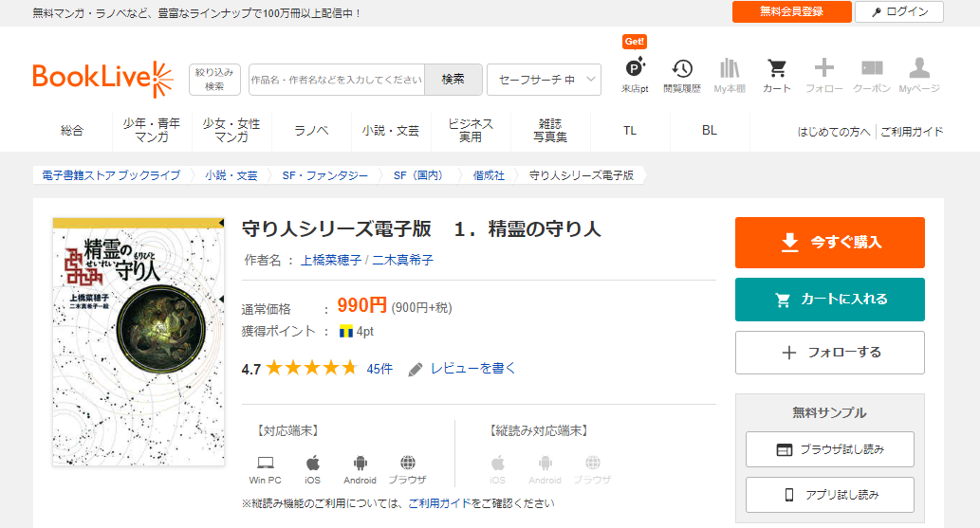The height and width of the screenshot is (528, 980).
Task: Open ご利用ガイド link in the 縦読み note
Action: pos(439,503)
